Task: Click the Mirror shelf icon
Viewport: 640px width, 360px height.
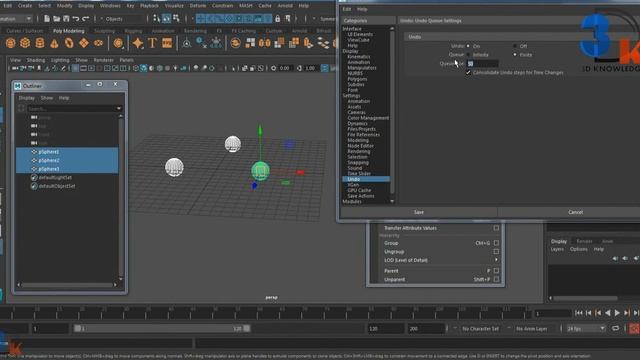Action: [265, 43]
